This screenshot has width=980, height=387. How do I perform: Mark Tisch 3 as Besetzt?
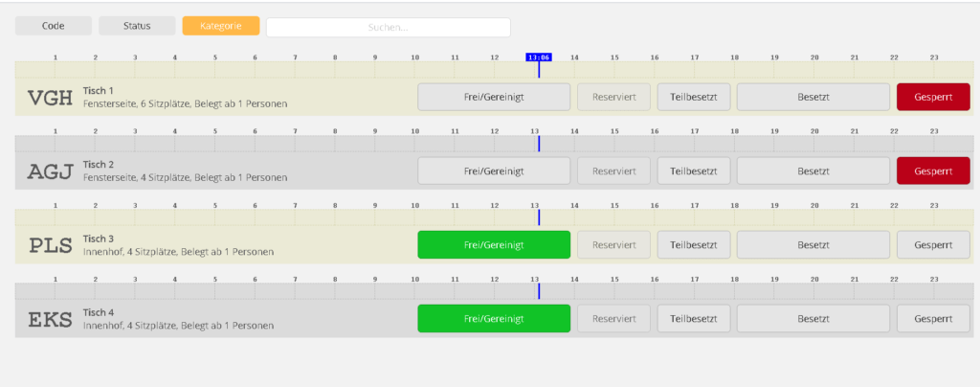pos(813,244)
